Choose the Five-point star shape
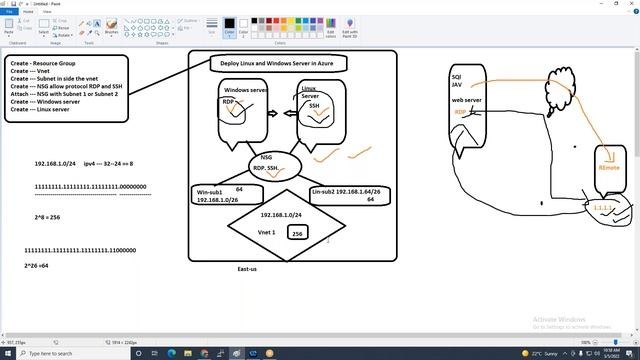Image resolution: width=640 pixels, height=360 pixels. click(140, 34)
